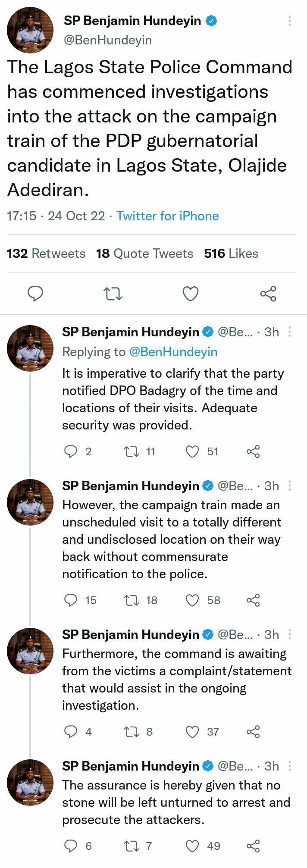This screenshot has width=307, height=868.
Task: Retweet the 'awaiting from the victims' tweet
Action: click(131, 732)
